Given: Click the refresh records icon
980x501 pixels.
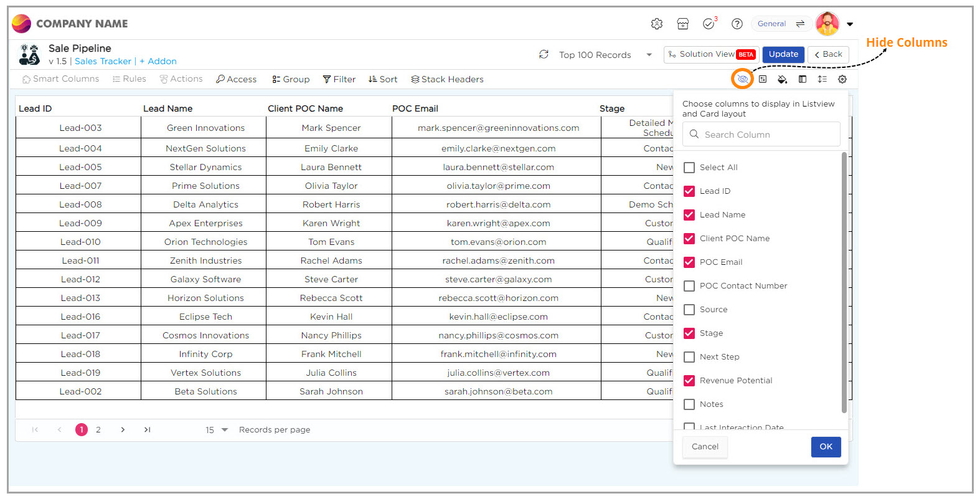Looking at the screenshot, I should [544, 55].
